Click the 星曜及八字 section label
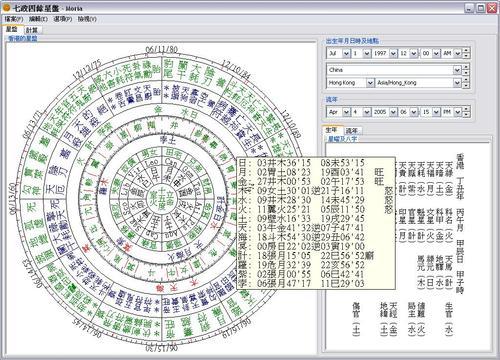 tap(342, 139)
